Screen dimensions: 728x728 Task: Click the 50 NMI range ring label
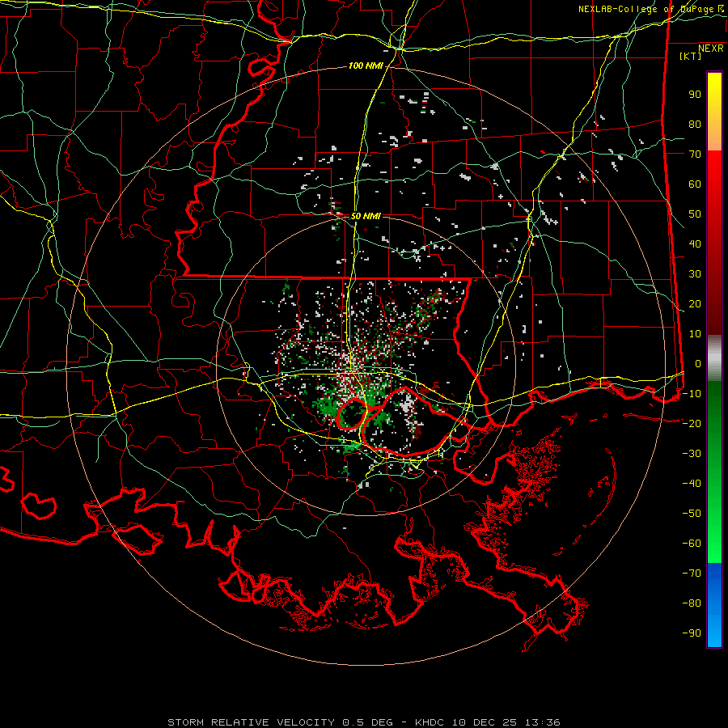[x=366, y=216]
